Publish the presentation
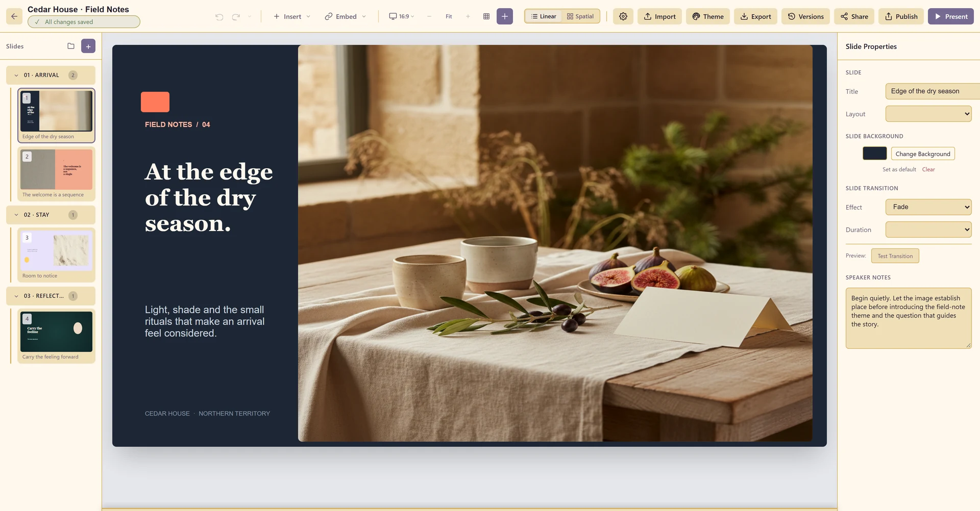The image size is (980, 511). (x=901, y=16)
